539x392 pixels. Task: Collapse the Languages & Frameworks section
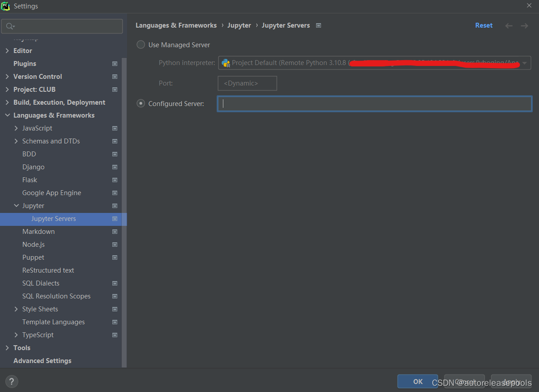(x=7, y=115)
